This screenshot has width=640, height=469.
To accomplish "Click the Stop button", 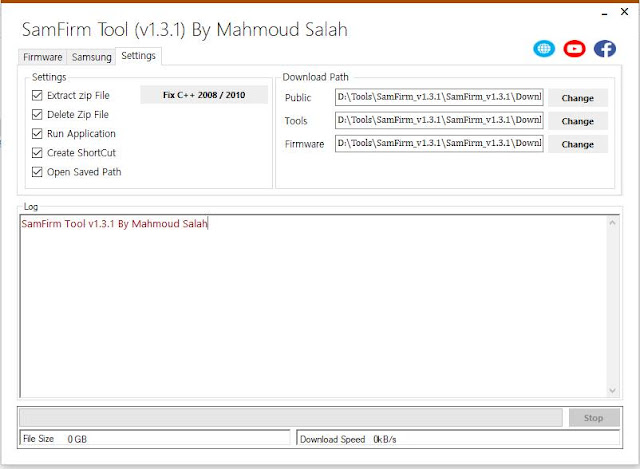I will pos(594,418).
